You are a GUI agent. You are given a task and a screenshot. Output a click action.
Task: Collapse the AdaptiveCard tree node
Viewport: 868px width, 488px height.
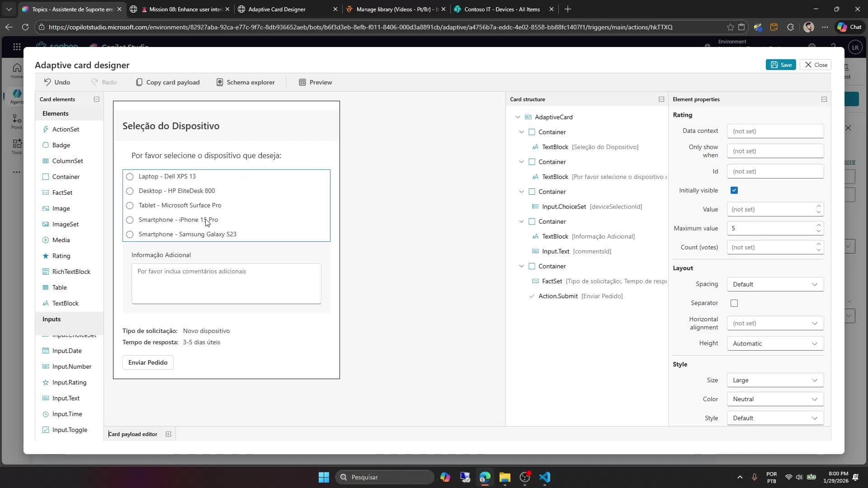[x=518, y=117]
